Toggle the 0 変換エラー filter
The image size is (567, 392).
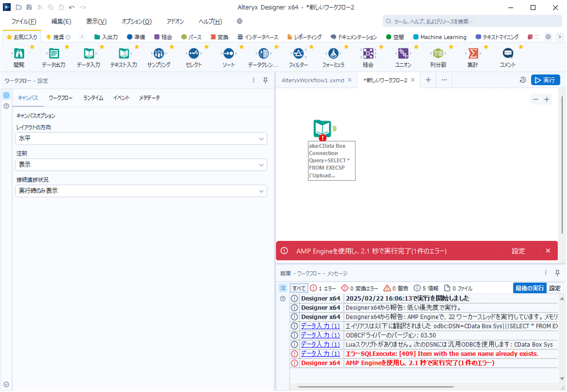360,288
